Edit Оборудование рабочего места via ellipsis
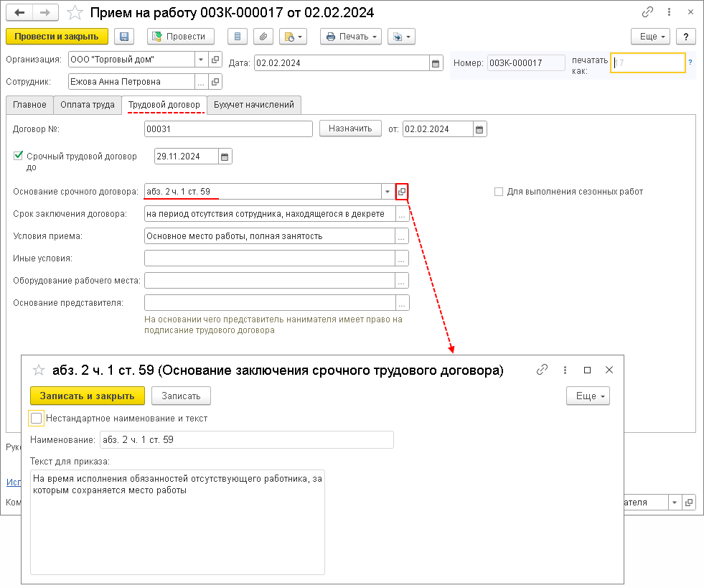This screenshot has width=704, height=588. [x=401, y=281]
